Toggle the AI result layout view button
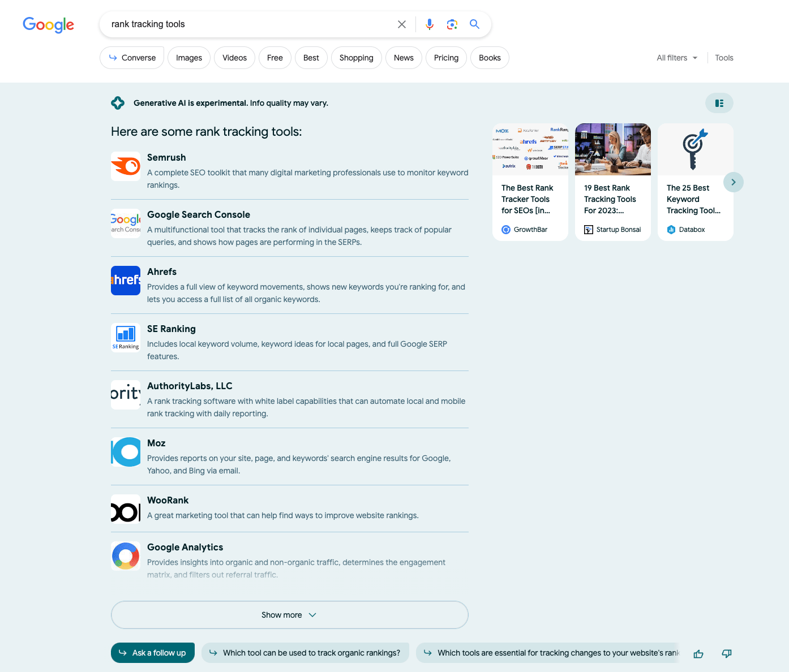The image size is (789, 672). coord(719,103)
